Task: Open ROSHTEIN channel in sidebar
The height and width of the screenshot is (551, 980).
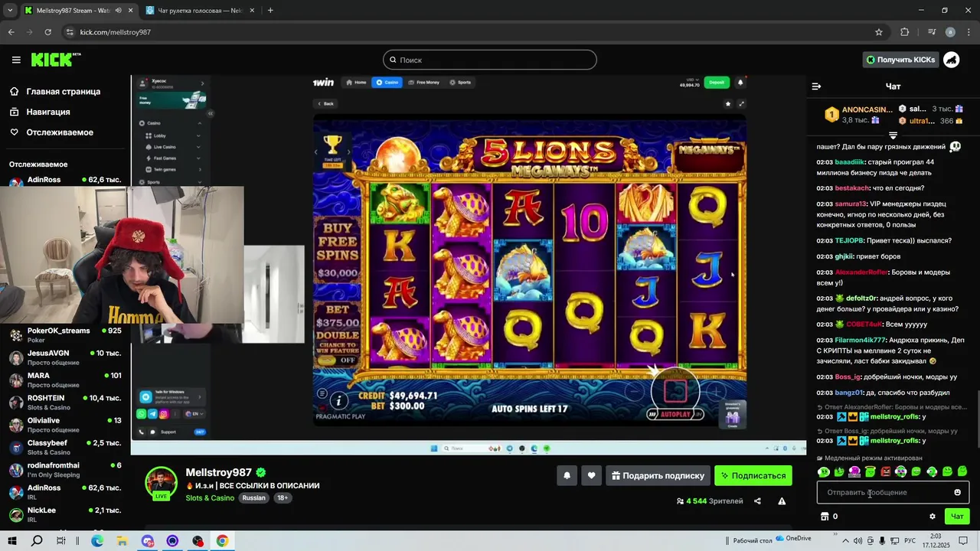Action: pos(65,403)
